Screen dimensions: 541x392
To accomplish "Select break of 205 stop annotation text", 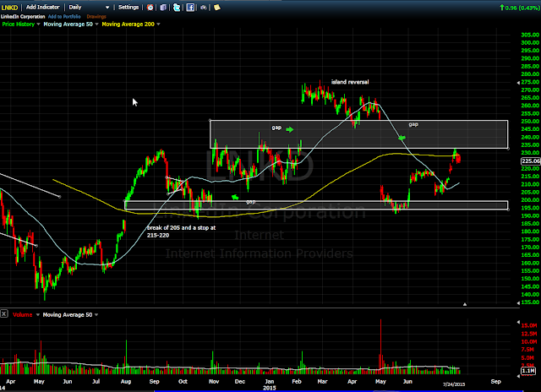I will pos(182,231).
